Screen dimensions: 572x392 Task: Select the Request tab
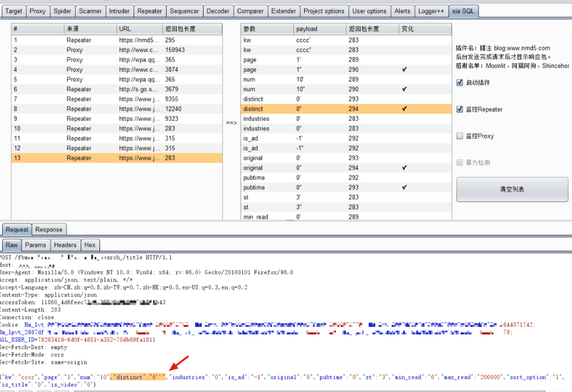17,230
